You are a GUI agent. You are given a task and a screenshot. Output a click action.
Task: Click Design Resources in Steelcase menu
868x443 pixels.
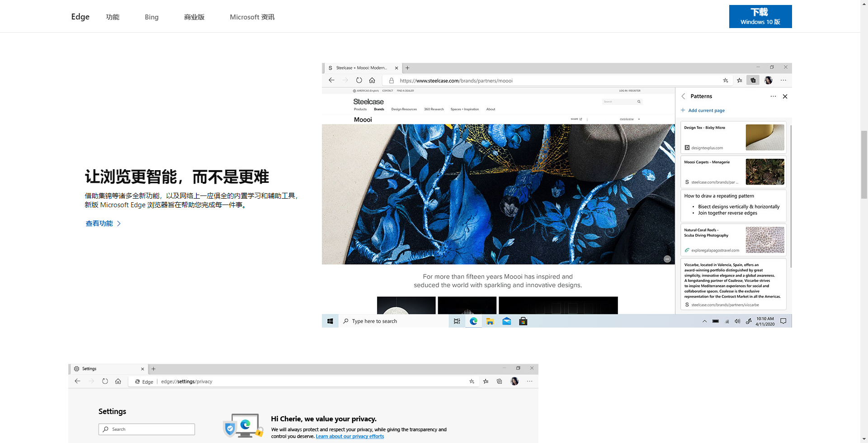click(404, 110)
